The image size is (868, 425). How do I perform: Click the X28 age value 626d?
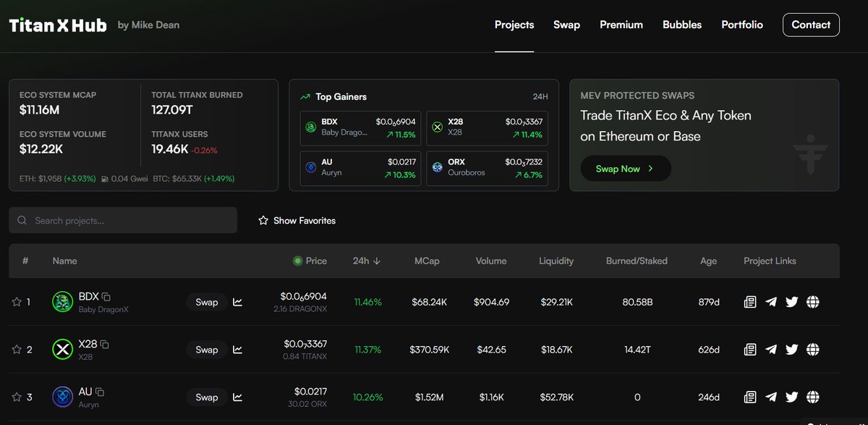[x=709, y=350]
